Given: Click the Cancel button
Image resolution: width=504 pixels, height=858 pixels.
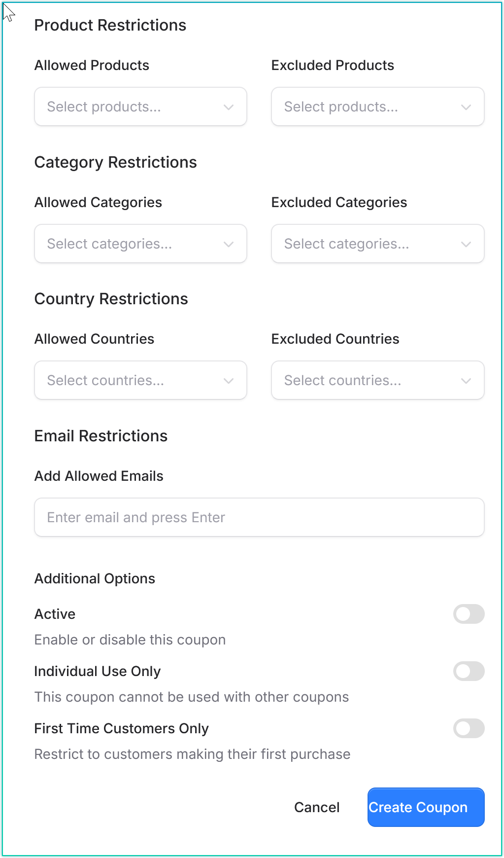Looking at the screenshot, I should (317, 807).
